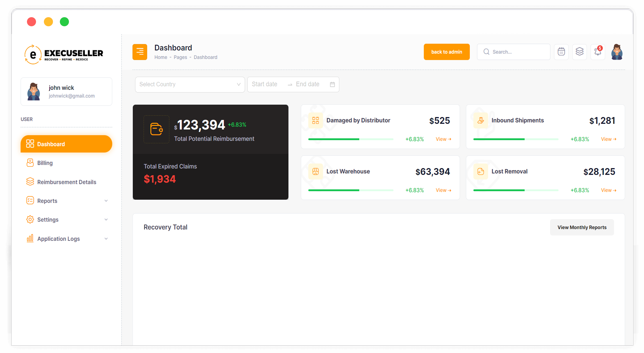Click the Execuseller logo
The height and width of the screenshot is (353, 644).
[64, 54]
